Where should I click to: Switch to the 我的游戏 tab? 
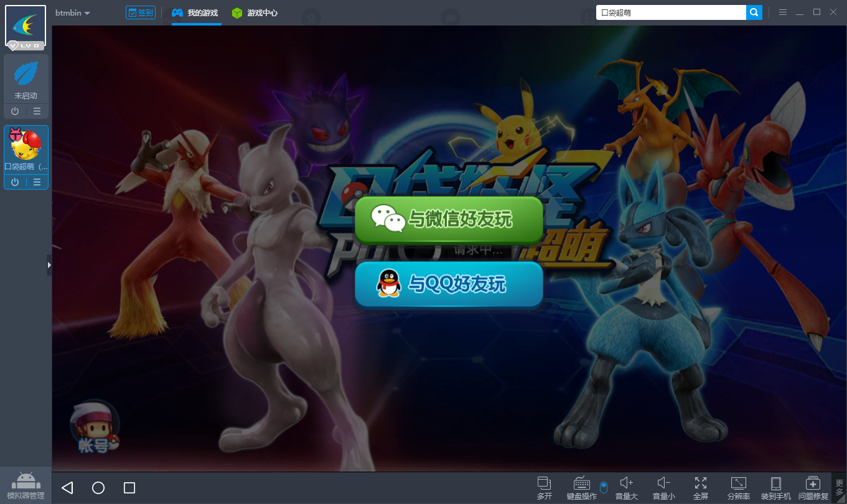(x=195, y=13)
